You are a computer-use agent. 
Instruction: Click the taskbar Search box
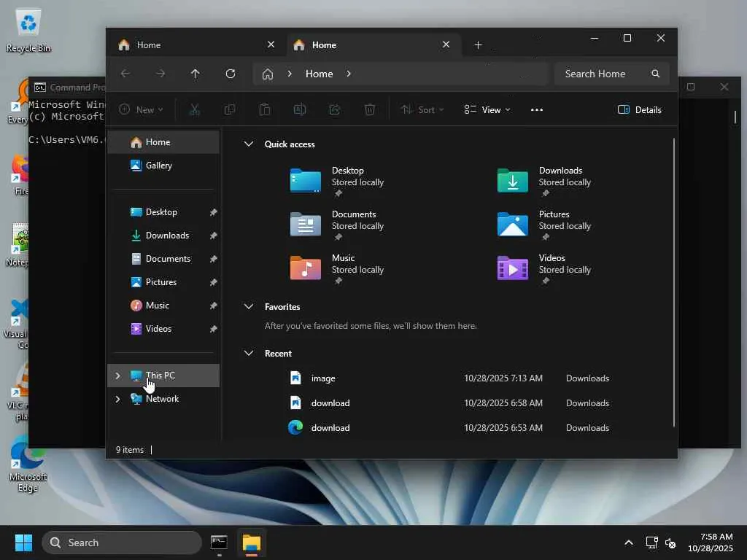[x=122, y=542]
